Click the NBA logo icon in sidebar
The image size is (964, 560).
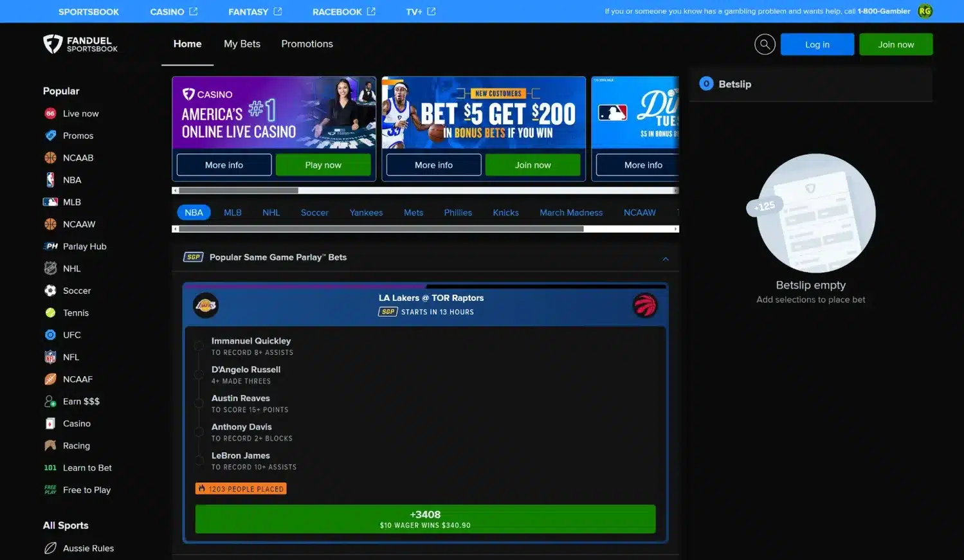pyautogui.click(x=50, y=180)
